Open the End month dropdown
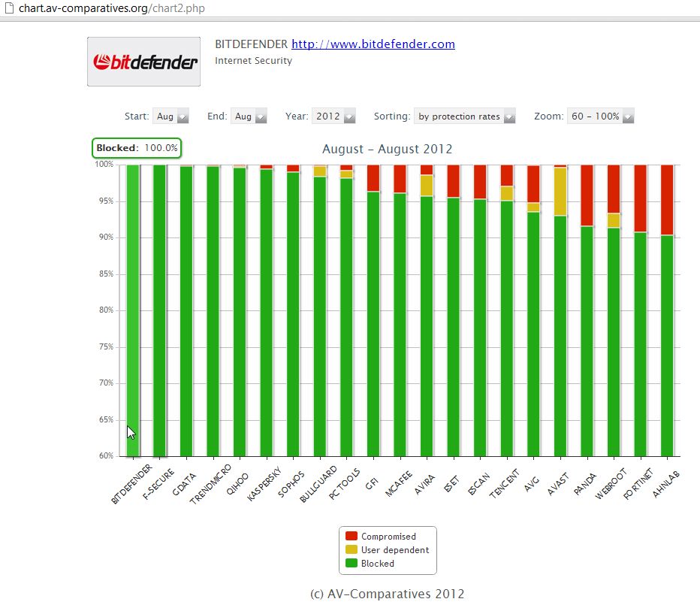The width and height of the screenshot is (700, 614). tap(249, 116)
